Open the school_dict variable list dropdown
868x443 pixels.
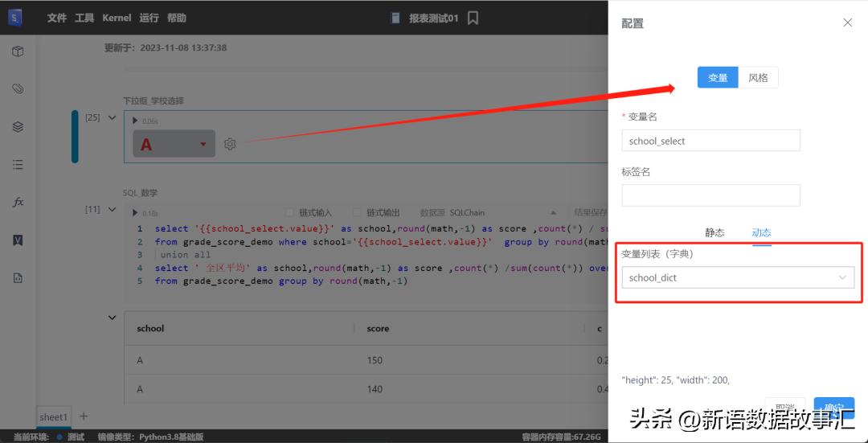click(738, 277)
